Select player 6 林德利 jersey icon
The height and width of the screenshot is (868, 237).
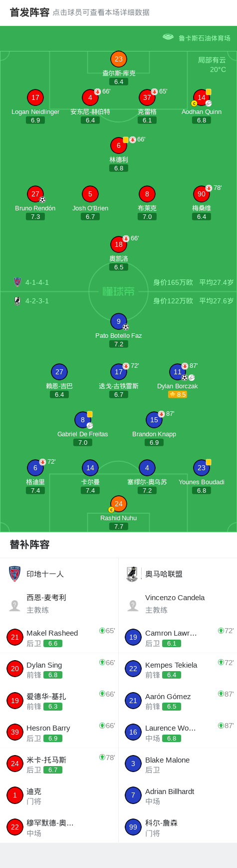(x=119, y=145)
